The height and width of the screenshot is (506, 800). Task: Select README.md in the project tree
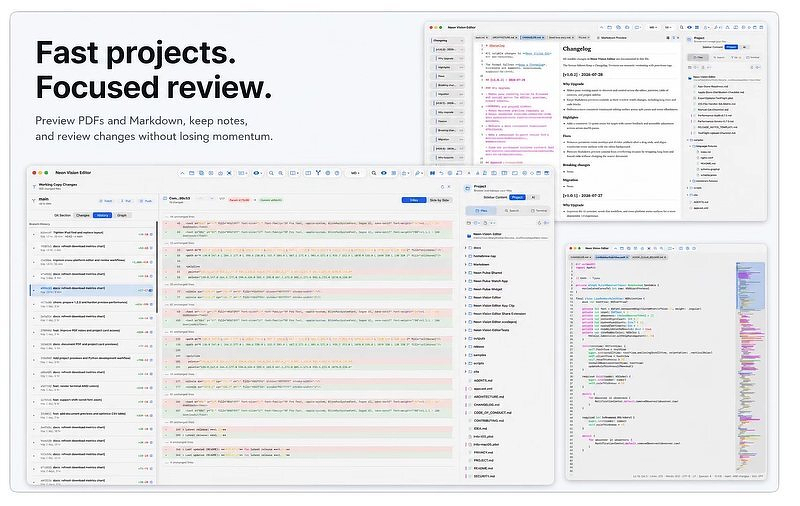coord(481,468)
